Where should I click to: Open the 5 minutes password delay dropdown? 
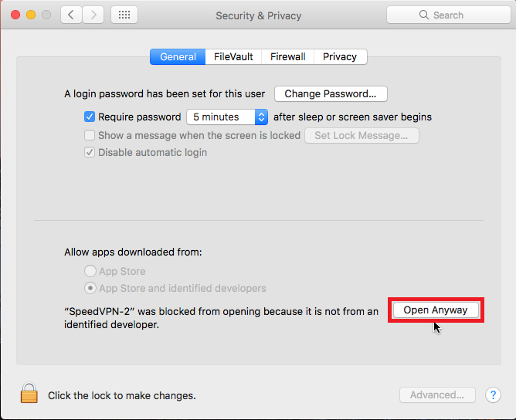tap(226, 117)
